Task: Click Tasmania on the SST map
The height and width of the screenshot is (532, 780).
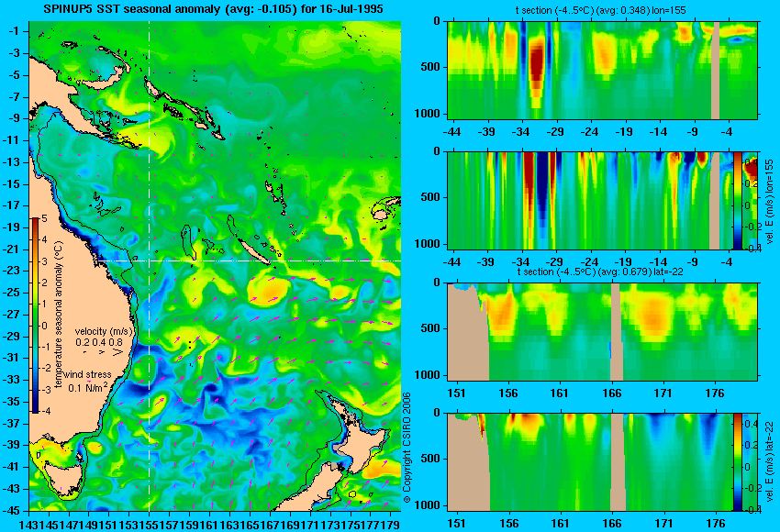Action: (x=63, y=479)
